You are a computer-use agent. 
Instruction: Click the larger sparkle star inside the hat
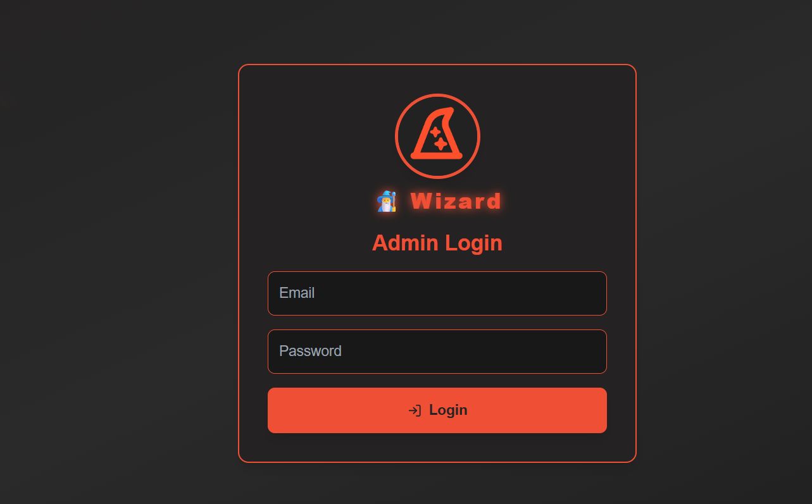click(441, 144)
